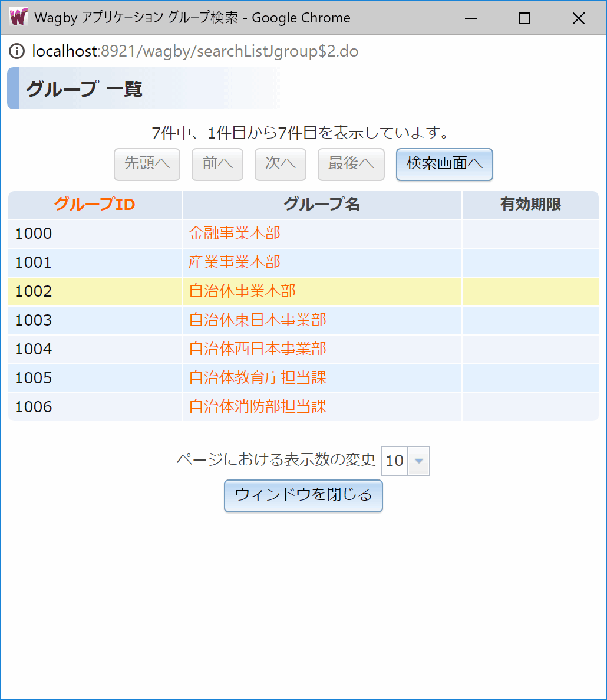Open the page display count dropdown arrow

[418, 461]
